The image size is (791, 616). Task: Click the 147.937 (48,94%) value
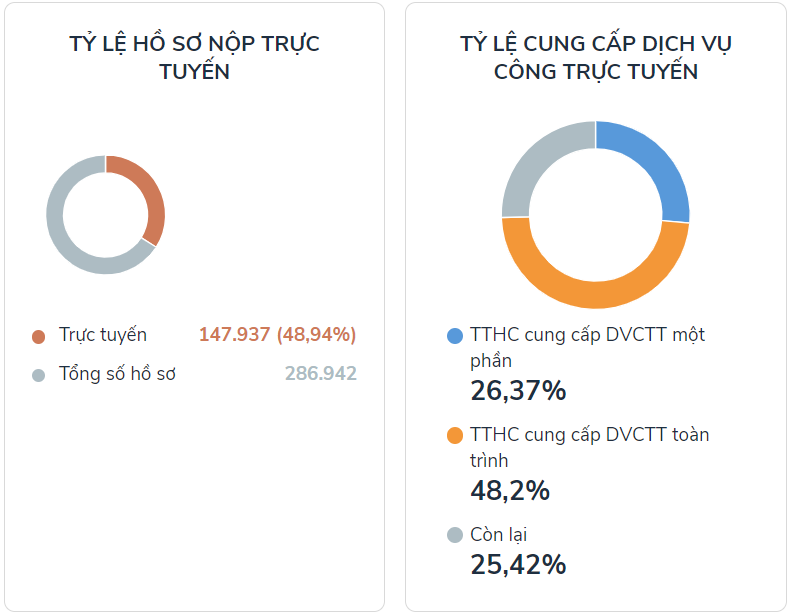coord(277,334)
